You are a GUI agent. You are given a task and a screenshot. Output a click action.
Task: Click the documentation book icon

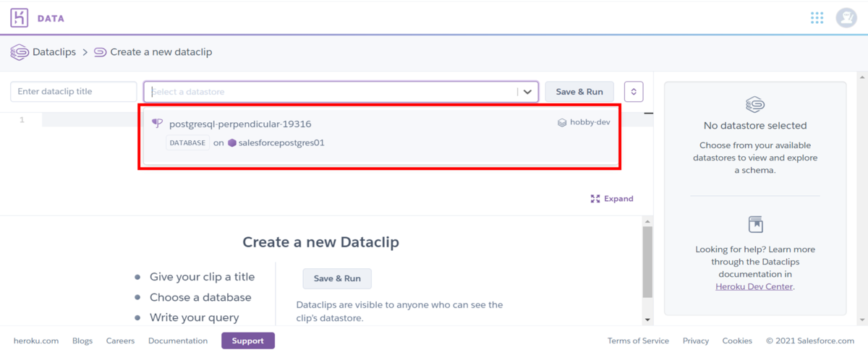(755, 224)
